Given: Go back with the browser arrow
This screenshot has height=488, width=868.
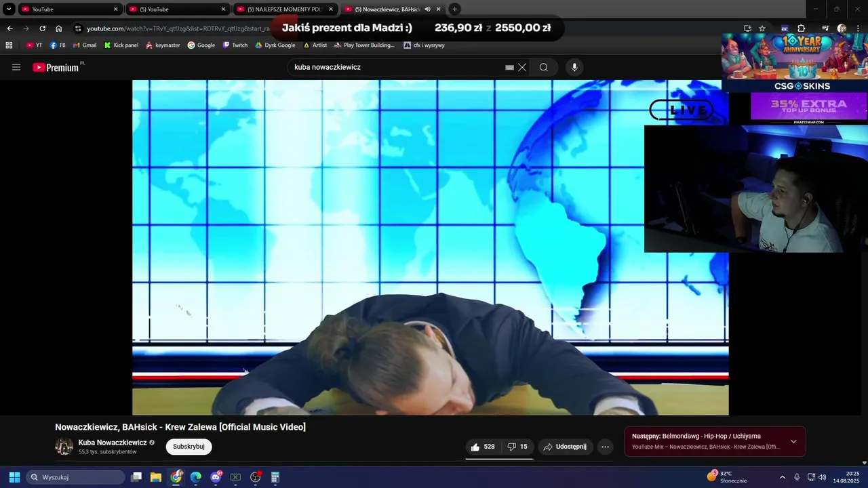Looking at the screenshot, I should pyautogui.click(x=9, y=28).
